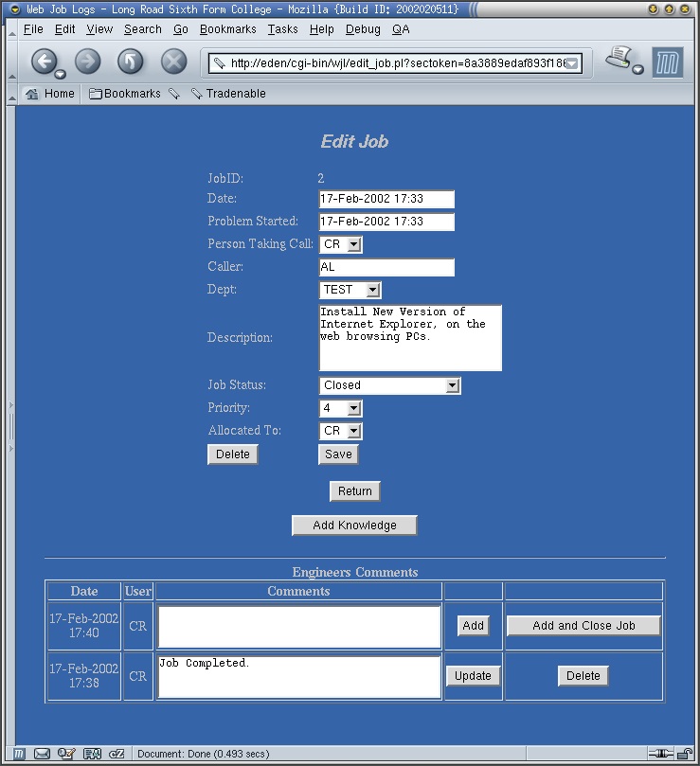700x766 pixels.
Task: Click the Stop loading button
Action: (174, 62)
